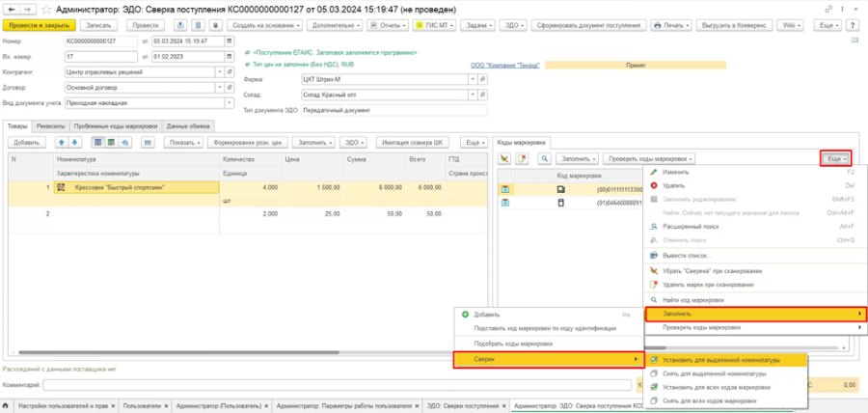Open Wiki dropdown
Screen dimensions: 868x413
[x=791, y=25]
